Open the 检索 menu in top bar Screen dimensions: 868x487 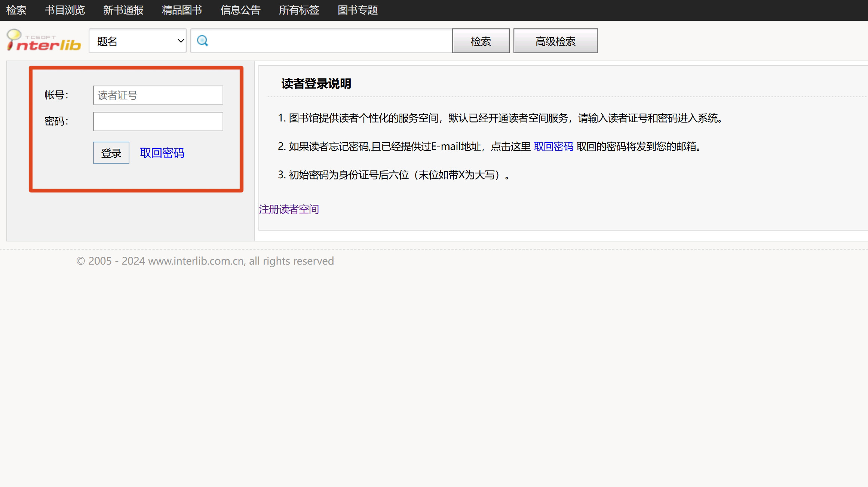click(x=16, y=10)
